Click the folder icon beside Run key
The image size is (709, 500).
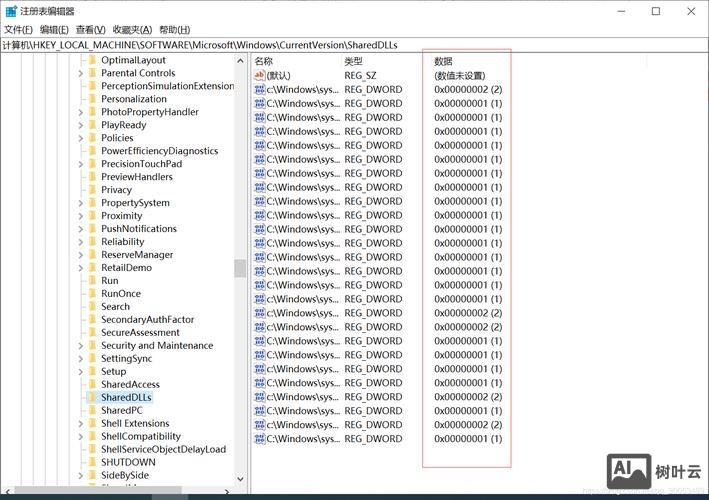tap(92, 281)
